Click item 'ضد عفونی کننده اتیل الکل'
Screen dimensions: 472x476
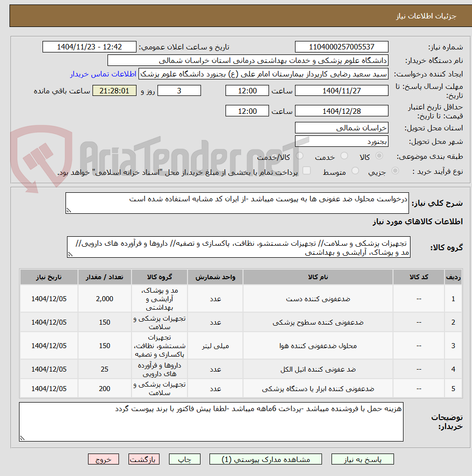point(318,370)
